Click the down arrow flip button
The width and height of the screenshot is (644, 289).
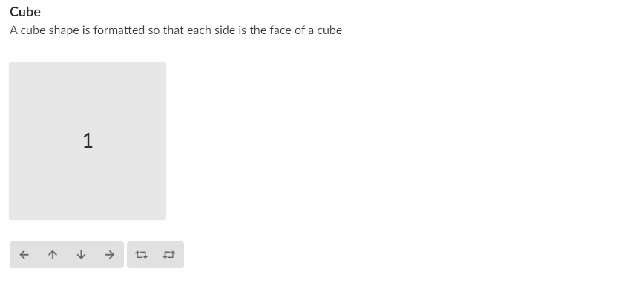pyautogui.click(x=81, y=255)
